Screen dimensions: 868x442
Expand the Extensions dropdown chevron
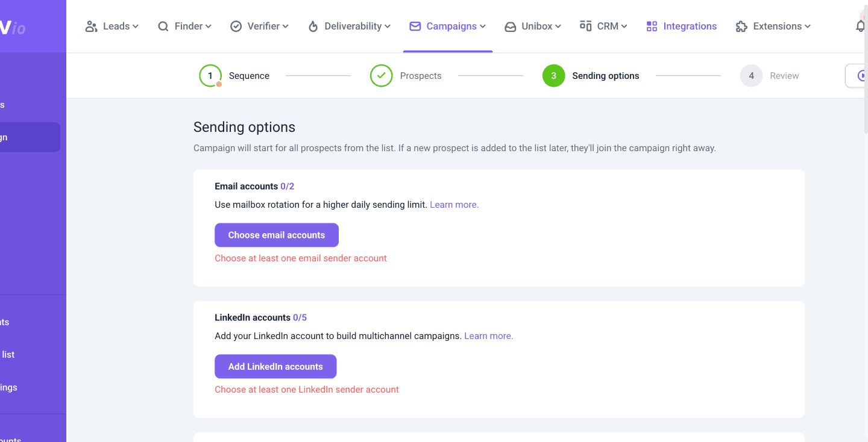click(x=808, y=26)
